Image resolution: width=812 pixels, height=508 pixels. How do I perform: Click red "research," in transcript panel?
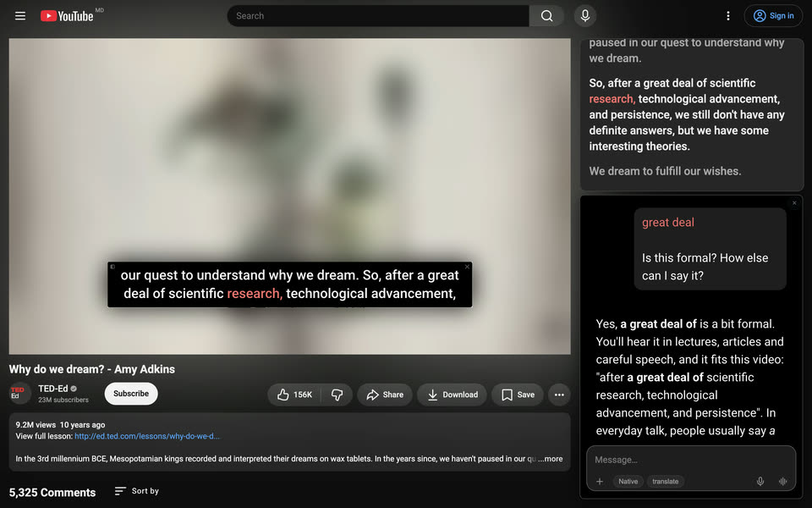pos(612,99)
